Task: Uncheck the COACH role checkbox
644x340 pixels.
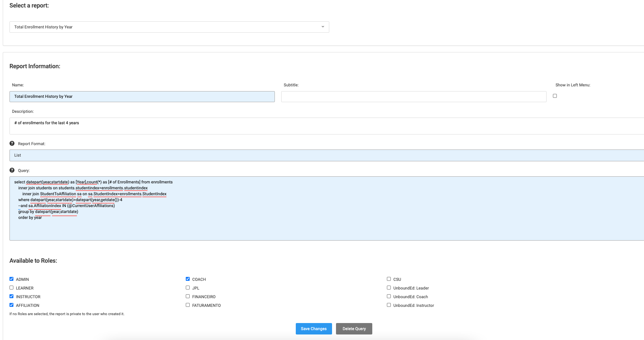Action: pos(188,279)
